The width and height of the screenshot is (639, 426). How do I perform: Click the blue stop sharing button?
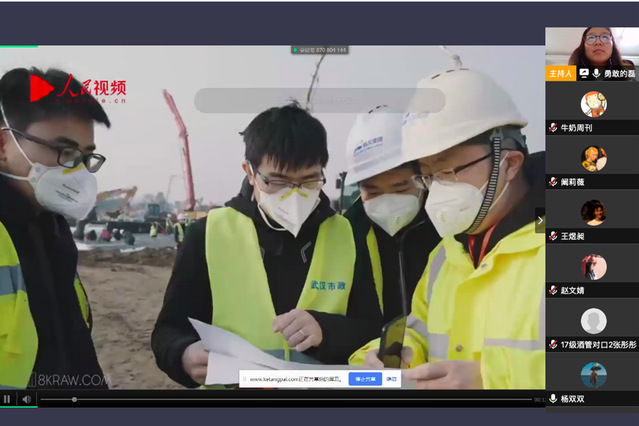click(364, 379)
